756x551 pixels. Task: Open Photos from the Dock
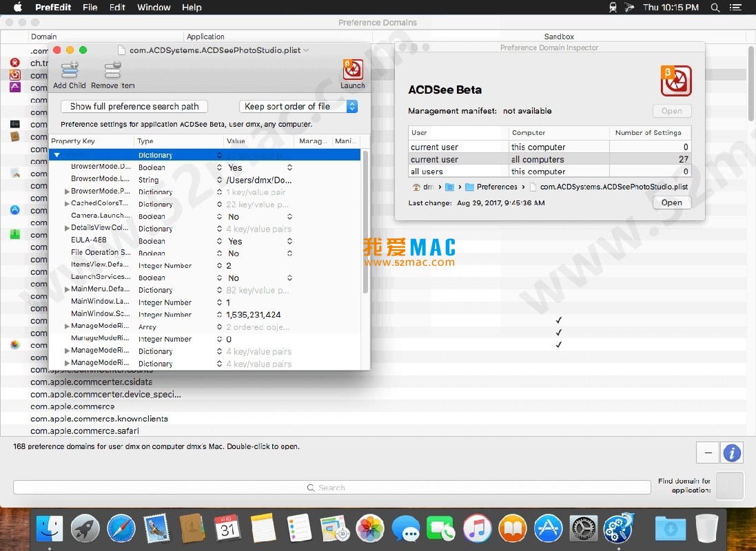pyautogui.click(x=370, y=528)
